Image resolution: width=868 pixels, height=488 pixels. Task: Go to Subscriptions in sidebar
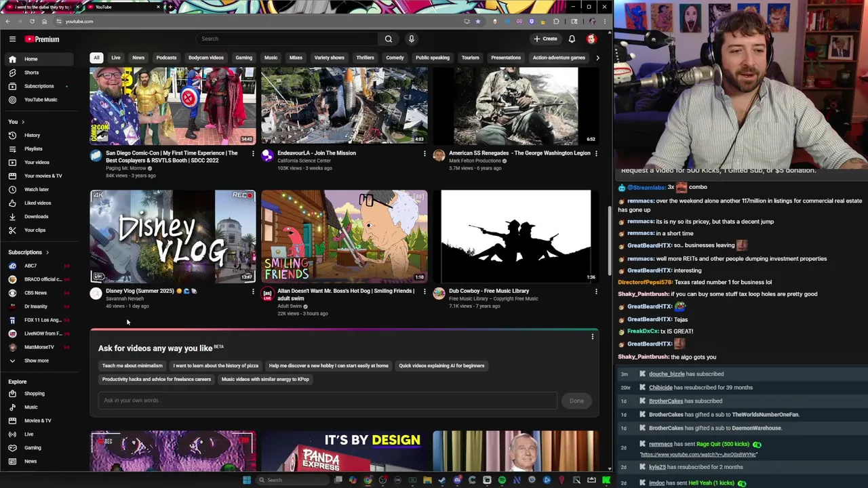[x=39, y=86]
